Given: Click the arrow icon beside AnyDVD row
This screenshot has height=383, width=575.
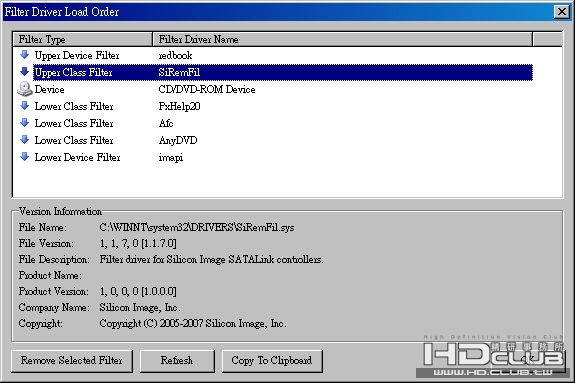Looking at the screenshot, I should (25, 140).
